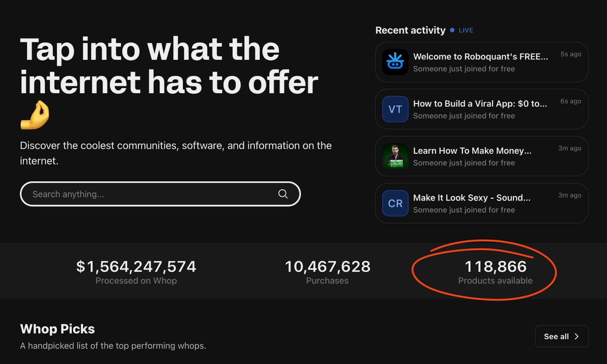Click the Purchases label
The width and height of the screenshot is (607, 364).
[327, 281]
